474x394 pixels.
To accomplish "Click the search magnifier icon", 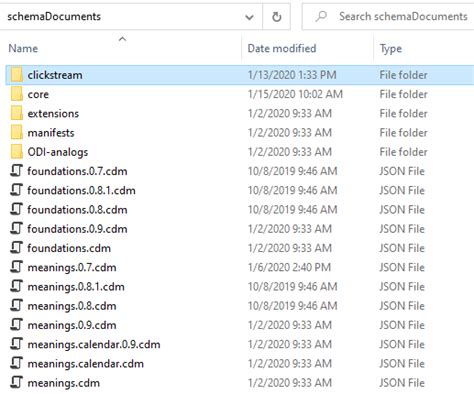I will click(x=321, y=16).
